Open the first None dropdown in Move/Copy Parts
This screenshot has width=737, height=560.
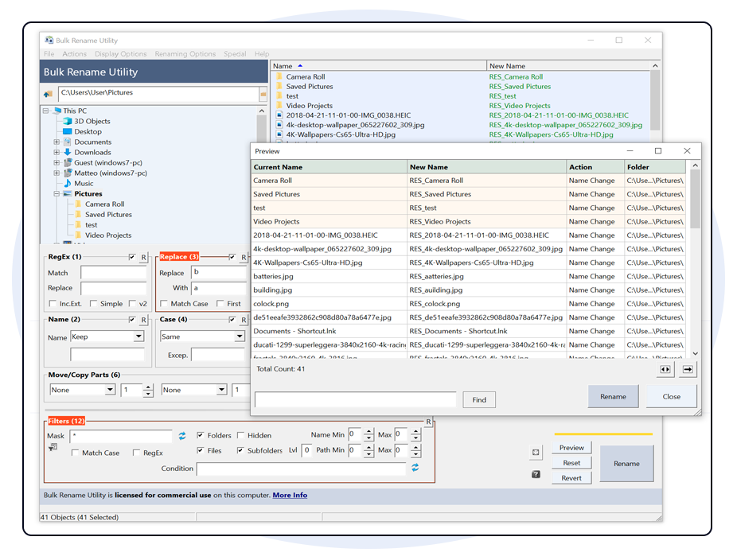pos(110,390)
